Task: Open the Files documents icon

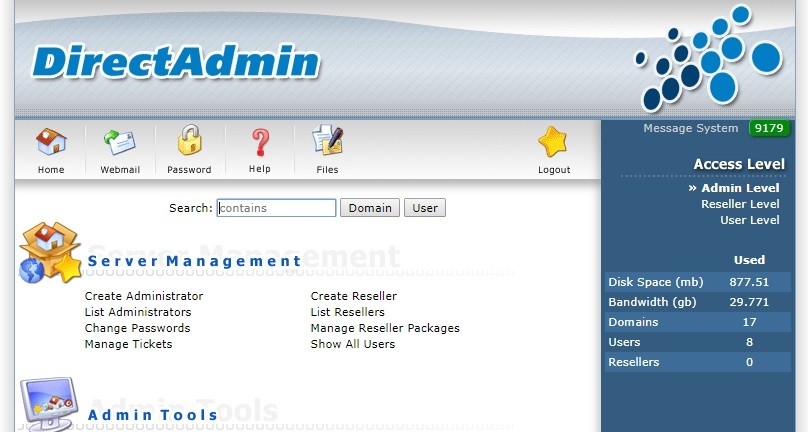Action: click(328, 140)
